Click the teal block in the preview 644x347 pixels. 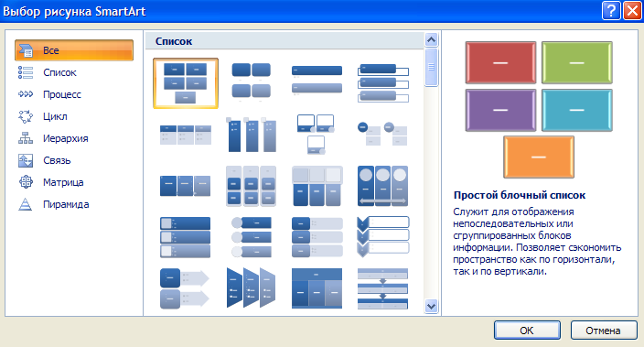(x=577, y=110)
